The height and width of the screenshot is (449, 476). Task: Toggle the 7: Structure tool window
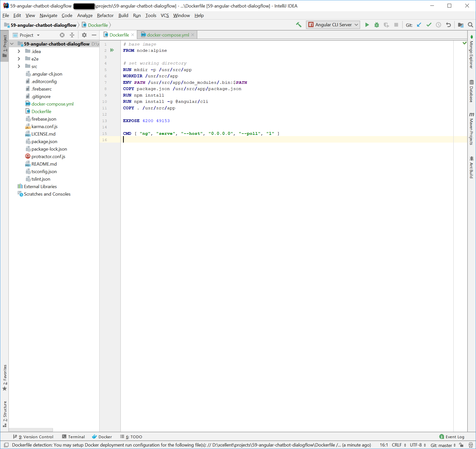tap(5, 414)
